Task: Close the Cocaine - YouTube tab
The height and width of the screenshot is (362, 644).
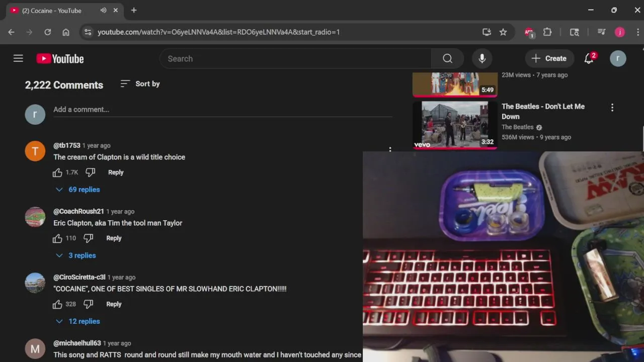Action: click(x=116, y=10)
